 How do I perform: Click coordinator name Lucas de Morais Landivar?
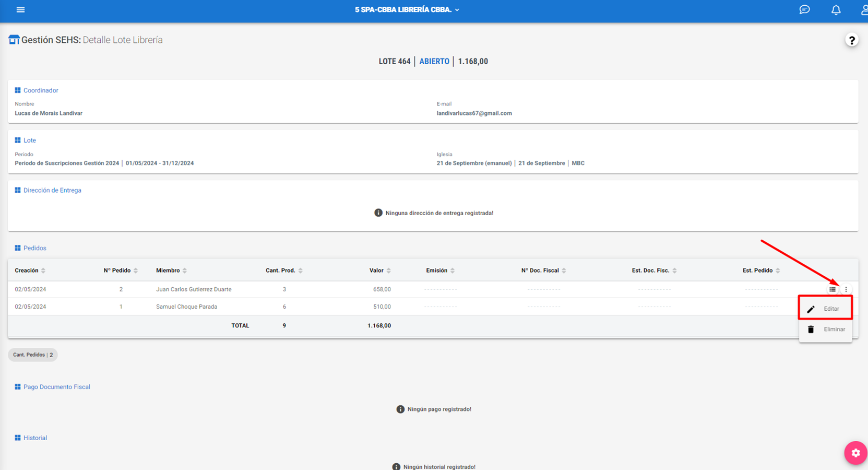coord(49,113)
